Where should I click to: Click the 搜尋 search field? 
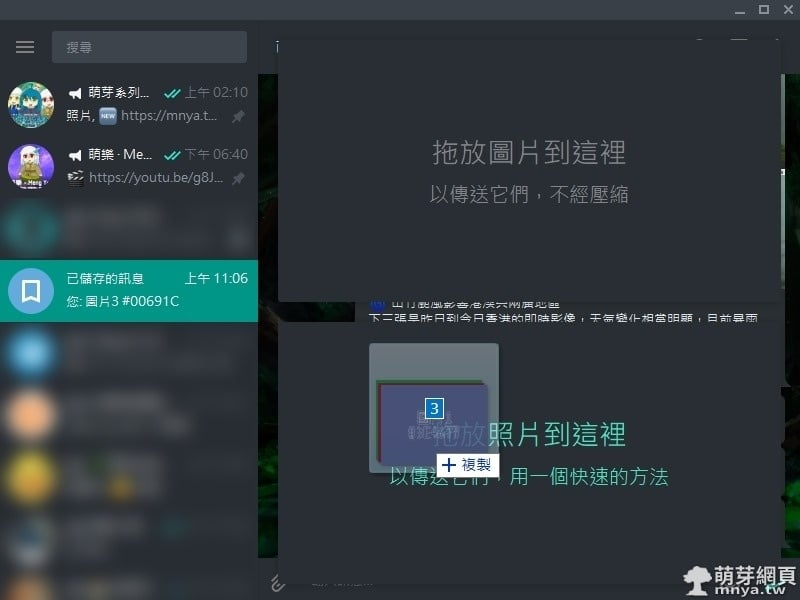coord(149,47)
